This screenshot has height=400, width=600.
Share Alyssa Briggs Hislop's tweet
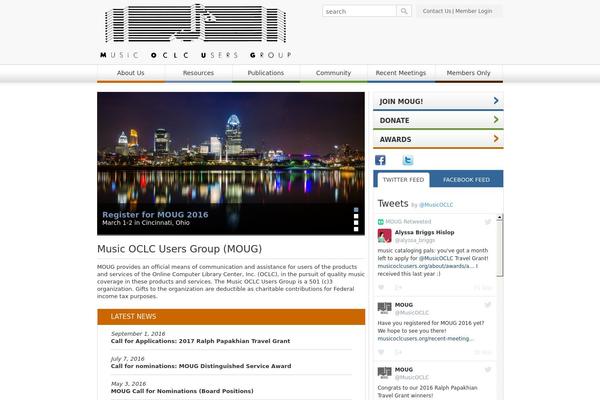click(x=398, y=287)
